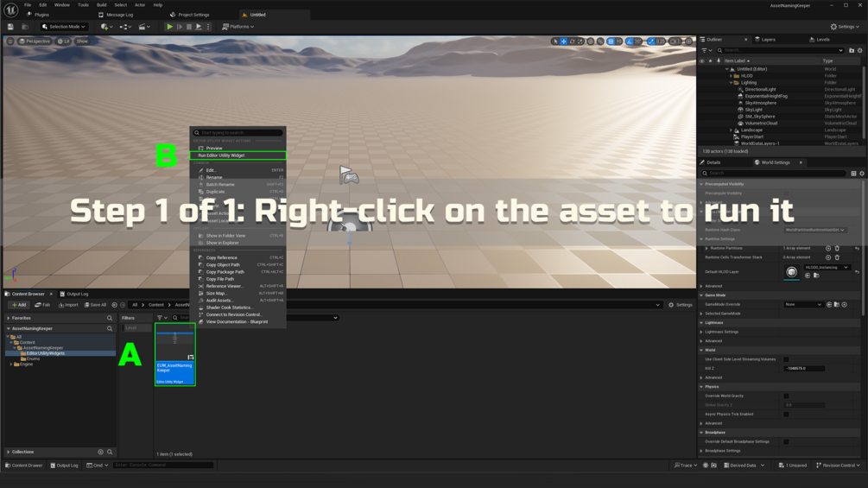
Task: Toggle Override Default Broadphase Settings checkbox
Action: point(786,441)
